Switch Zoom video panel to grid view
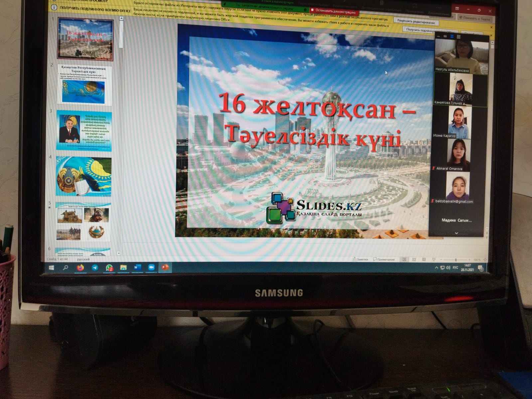The image size is (532, 399). (x=458, y=37)
